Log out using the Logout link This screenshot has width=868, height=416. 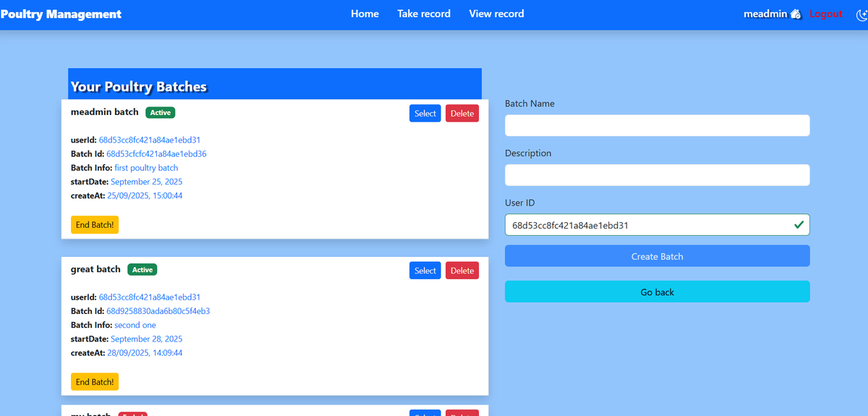826,14
